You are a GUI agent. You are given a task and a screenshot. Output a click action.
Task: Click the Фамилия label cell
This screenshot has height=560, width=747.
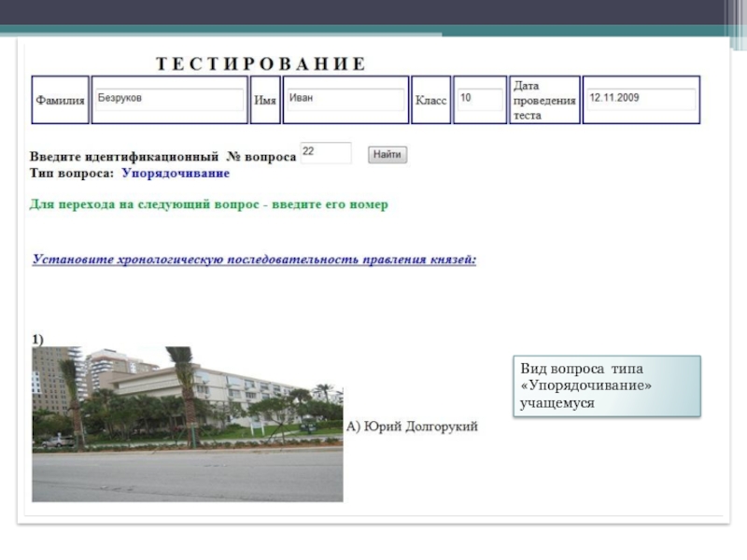point(60,100)
